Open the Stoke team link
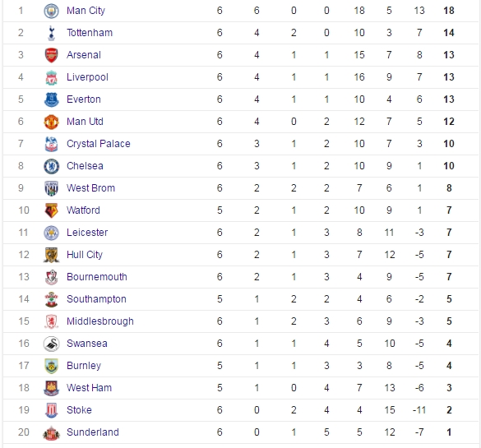The width and height of the screenshot is (481, 448). pyautogui.click(x=79, y=410)
